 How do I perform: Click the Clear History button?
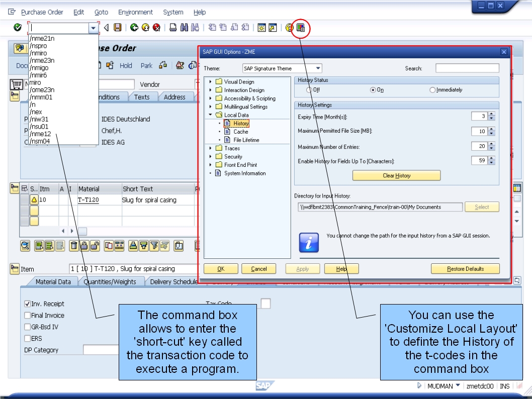pos(397,175)
